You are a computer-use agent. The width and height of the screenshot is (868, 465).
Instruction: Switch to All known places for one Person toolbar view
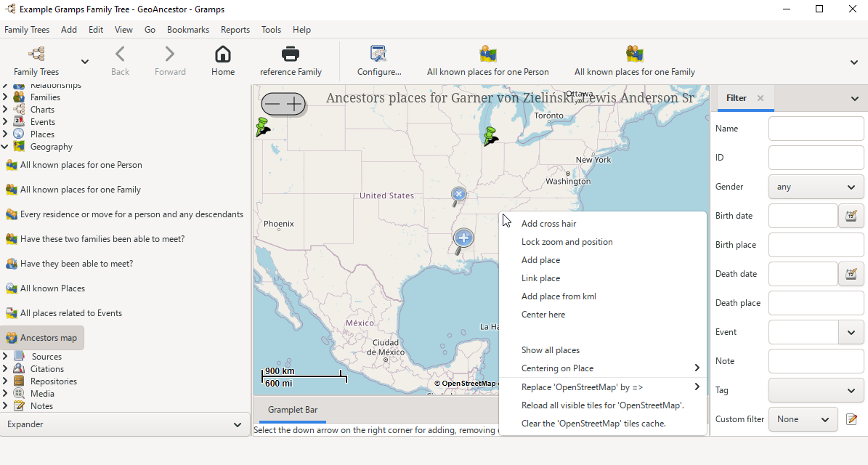click(x=487, y=61)
